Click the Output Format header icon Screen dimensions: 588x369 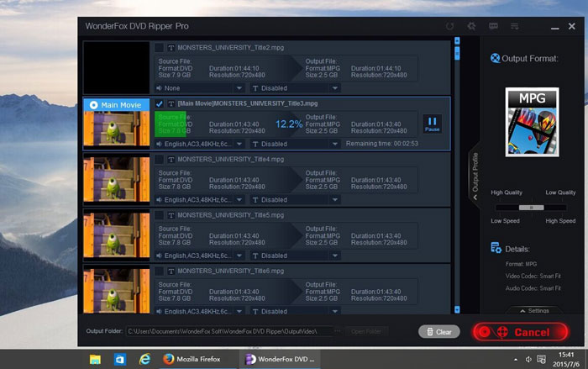click(496, 59)
